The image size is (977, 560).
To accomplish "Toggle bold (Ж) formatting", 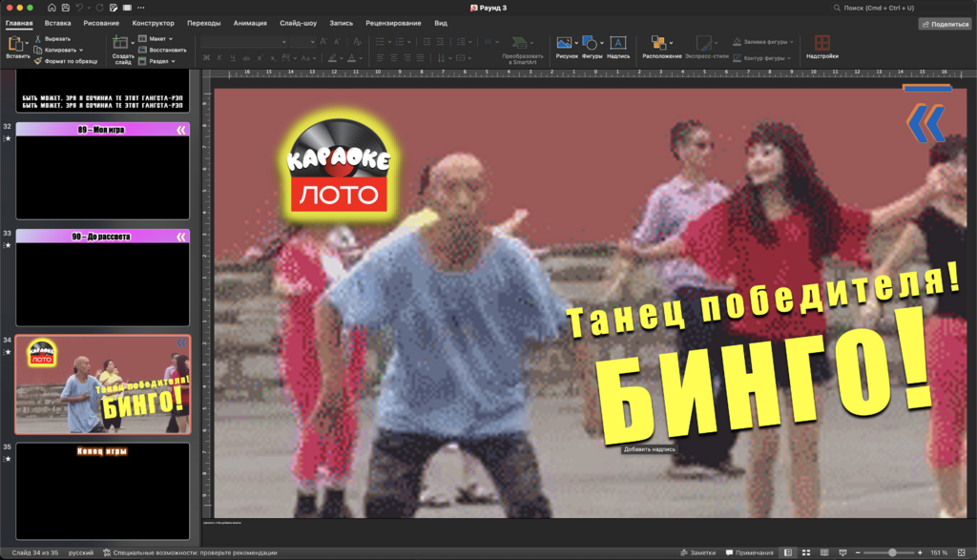I will [206, 58].
